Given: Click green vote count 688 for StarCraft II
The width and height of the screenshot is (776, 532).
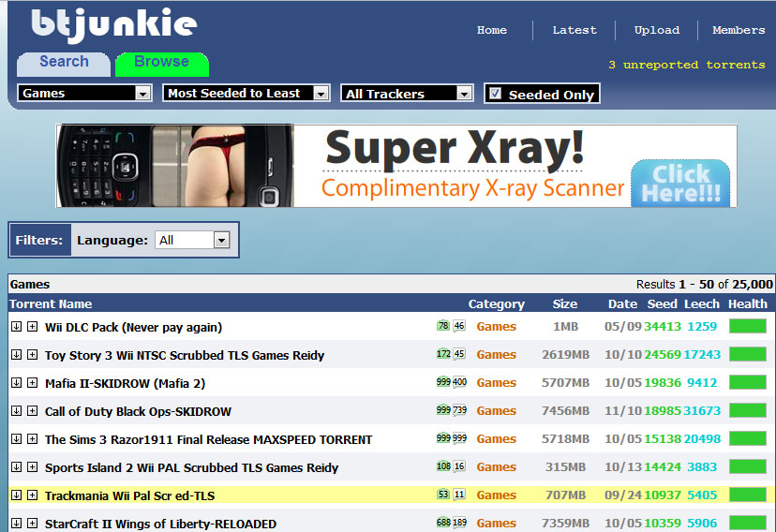Looking at the screenshot, I should coord(443,523).
